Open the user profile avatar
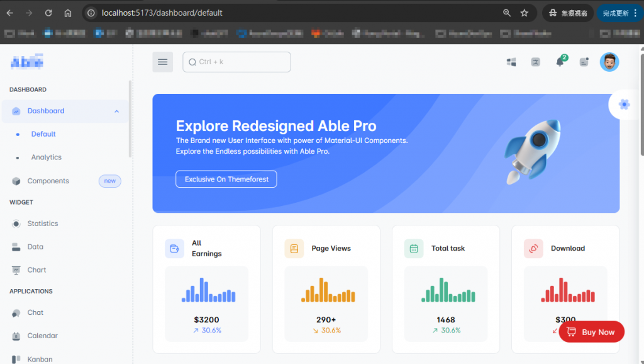The image size is (644, 364). (x=609, y=62)
